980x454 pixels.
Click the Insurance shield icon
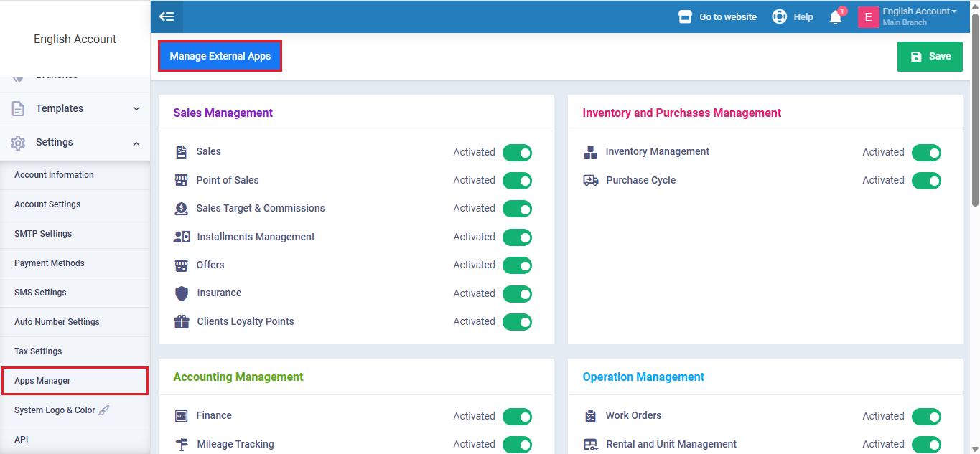182,293
